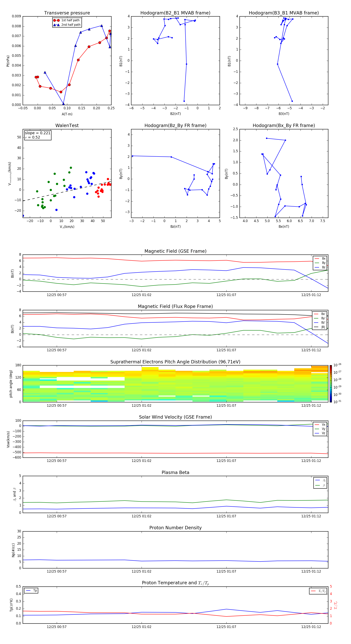
Task: Click '12/25 01:02' tick under GSE field panel
Action: pyautogui.click(x=141, y=295)
